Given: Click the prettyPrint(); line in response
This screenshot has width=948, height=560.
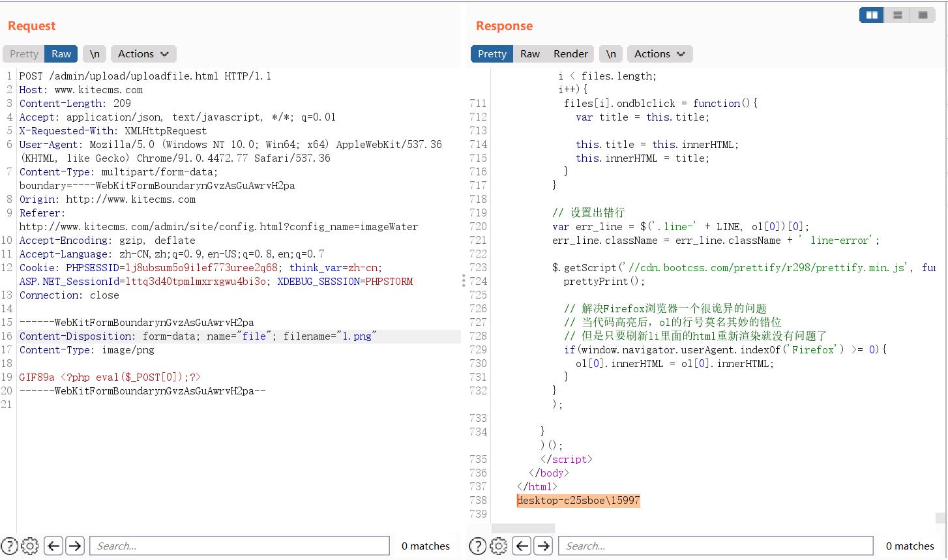Looking at the screenshot, I should (604, 281).
